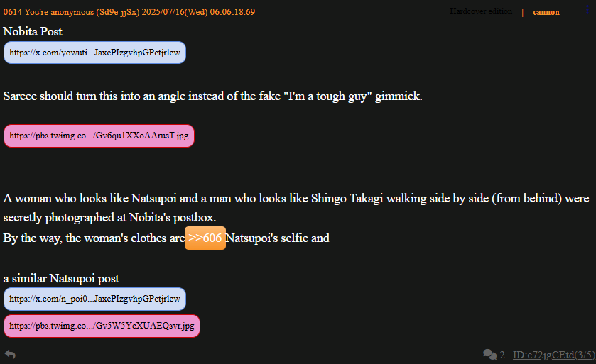
Task: Click the Sareee tough guy gimmick sentence
Action: click(x=213, y=96)
